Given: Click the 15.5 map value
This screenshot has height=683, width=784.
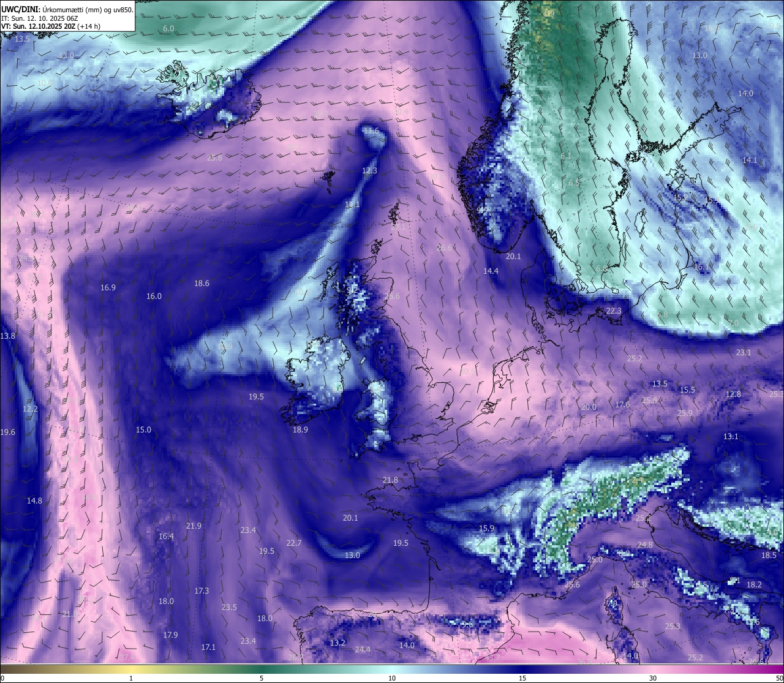Looking at the screenshot, I should pos(687,390).
